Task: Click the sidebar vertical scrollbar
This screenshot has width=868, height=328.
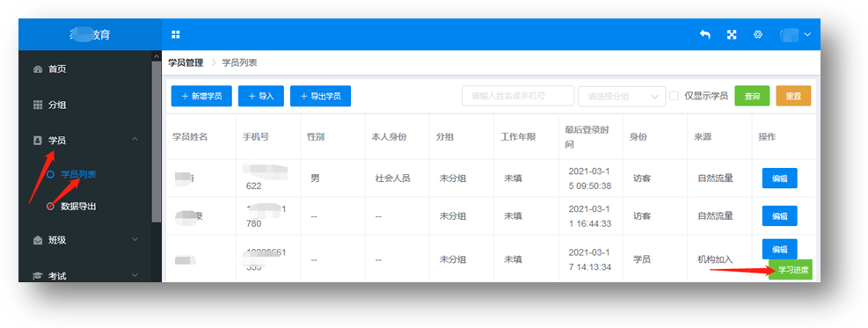Action: [x=157, y=141]
